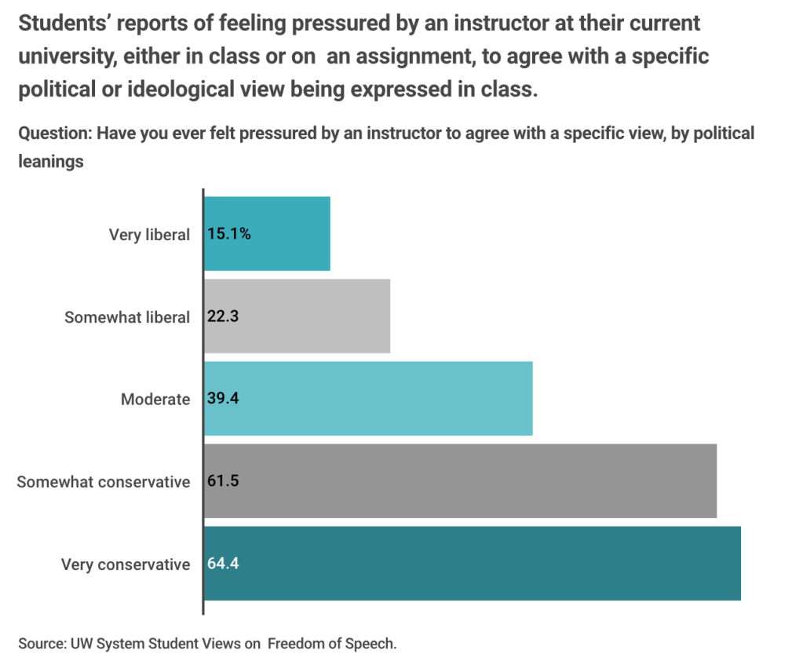Click the 39.4 value label

[223, 399]
